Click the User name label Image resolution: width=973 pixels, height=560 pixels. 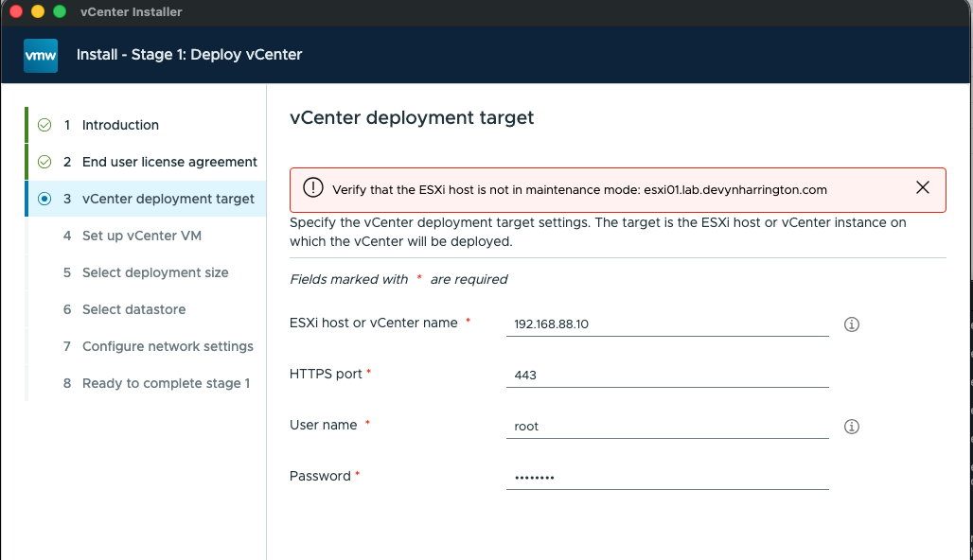[324, 425]
